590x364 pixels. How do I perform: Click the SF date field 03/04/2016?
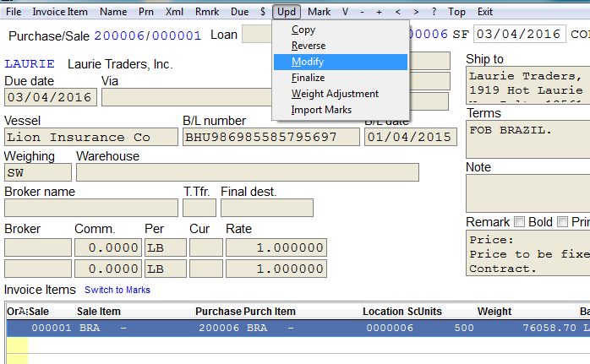pos(520,35)
